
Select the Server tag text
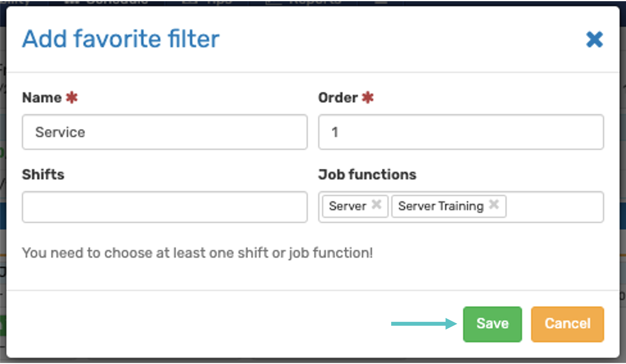[347, 206]
